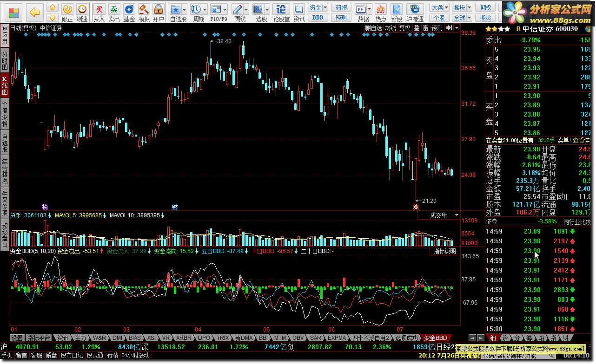Open the 成交量 indicator dropdown

457,215
